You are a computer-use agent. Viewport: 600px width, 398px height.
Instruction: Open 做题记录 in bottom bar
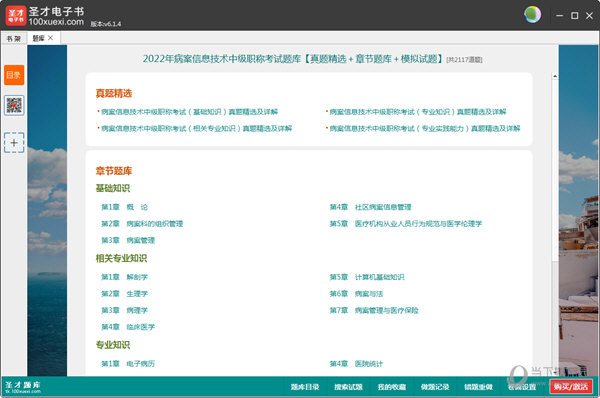click(435, 387)
